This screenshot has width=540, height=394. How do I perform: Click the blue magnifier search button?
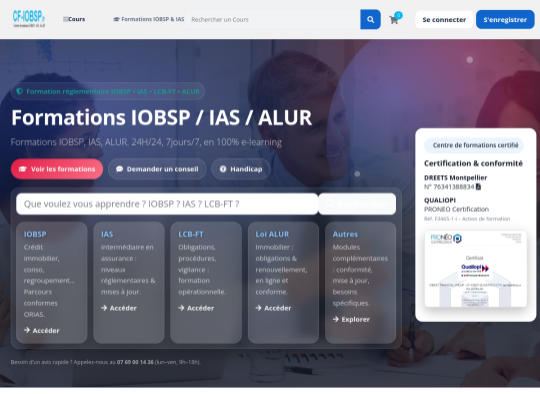coord(370,19)
